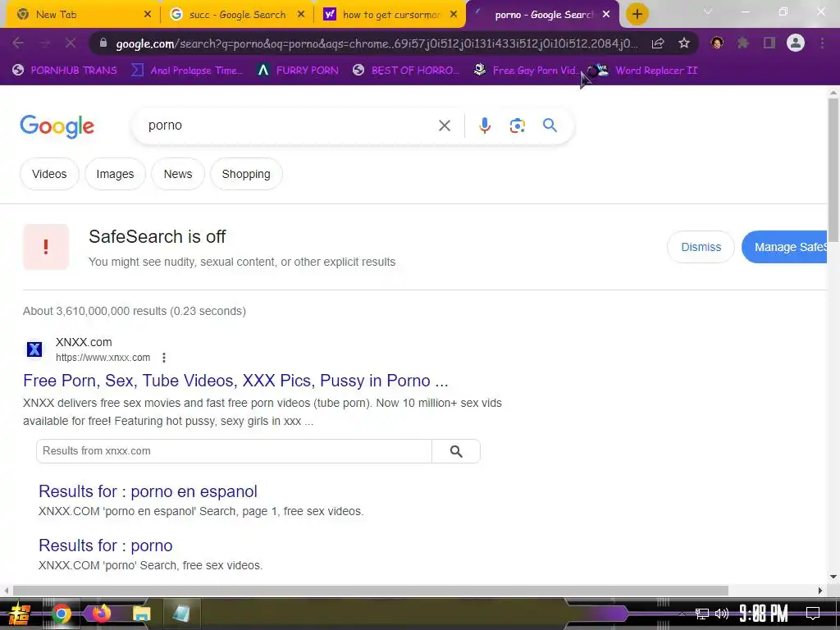The width and height of the screenshot is (840, 630).
Task: Click the network tray icon
Action: tap(702, 614)
